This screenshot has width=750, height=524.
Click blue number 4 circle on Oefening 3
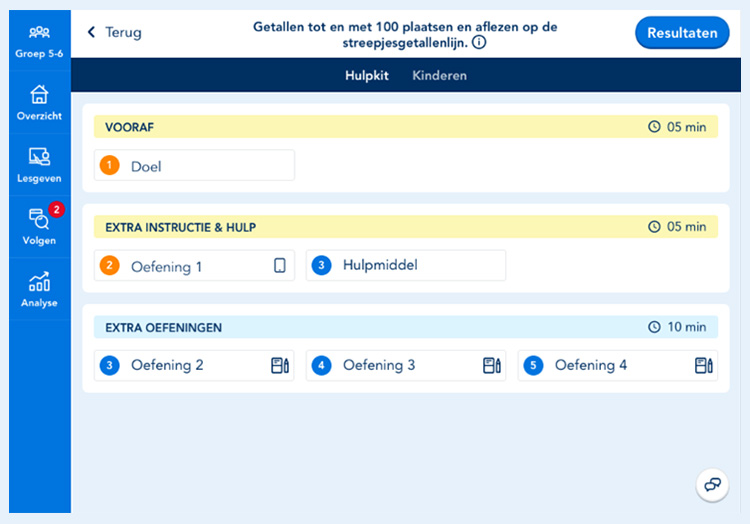click(x=321, y=366)
